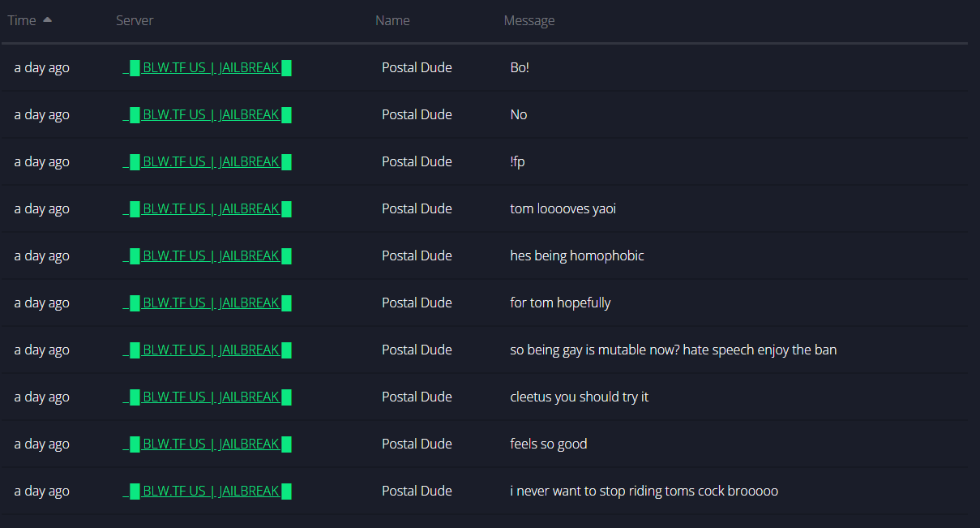Viewport: 980px width, 528px height.
Task: Select the 'for tom hopefully' message
Action: (x=560, y=303)
